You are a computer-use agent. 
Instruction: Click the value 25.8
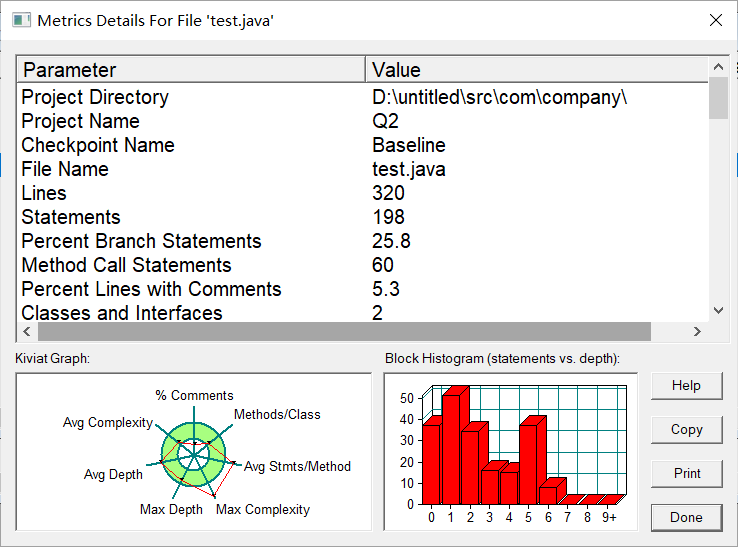391,241
